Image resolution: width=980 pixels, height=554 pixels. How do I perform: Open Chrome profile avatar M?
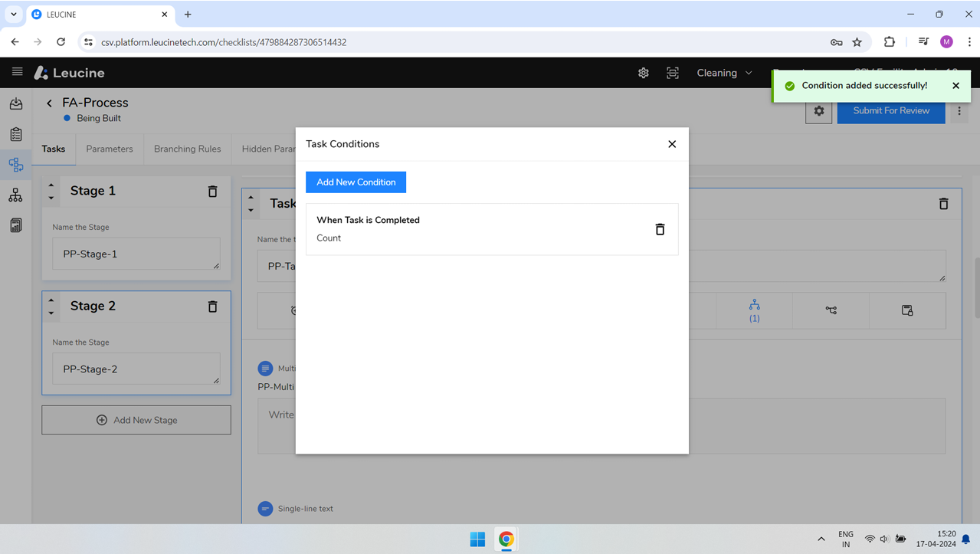pyautogui.click(x=946, y=42)
